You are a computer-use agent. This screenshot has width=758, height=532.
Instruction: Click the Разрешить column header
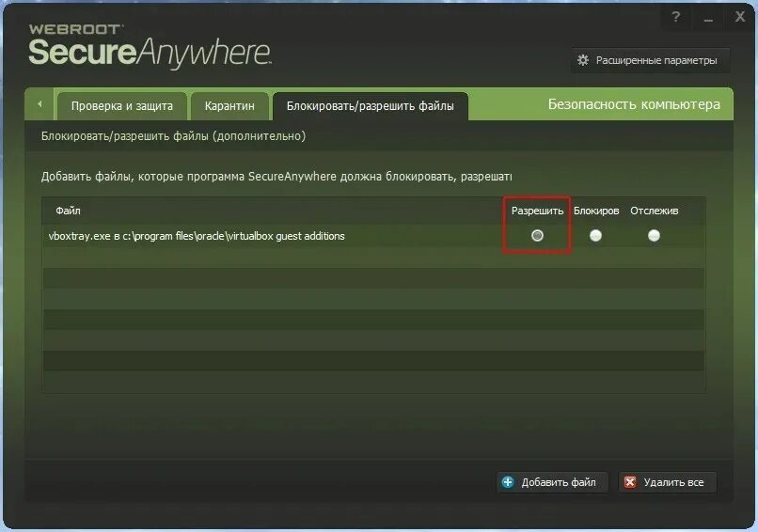(x=538, y=211)
